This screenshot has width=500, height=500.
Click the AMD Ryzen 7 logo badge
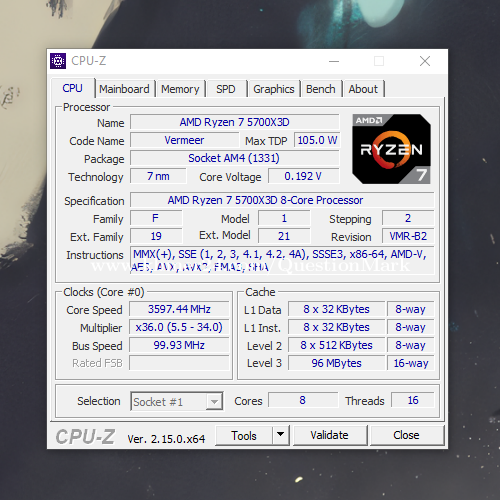391,149
